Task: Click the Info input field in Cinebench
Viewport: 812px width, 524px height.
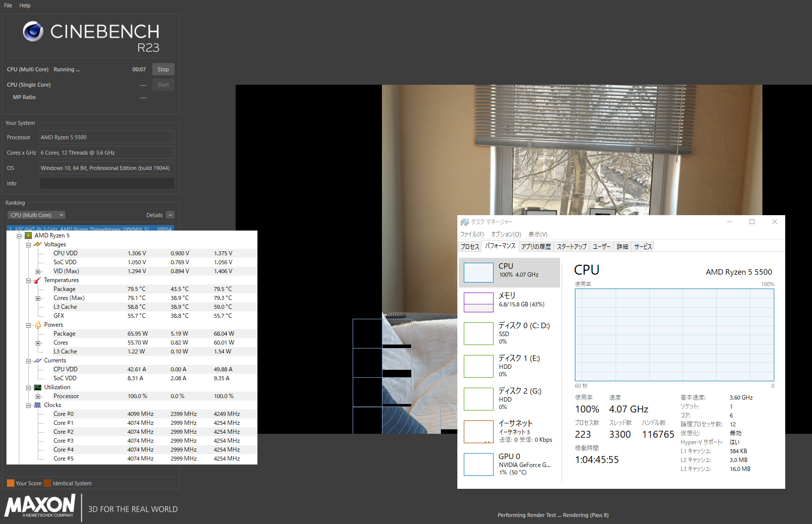Action: (107, 183)
